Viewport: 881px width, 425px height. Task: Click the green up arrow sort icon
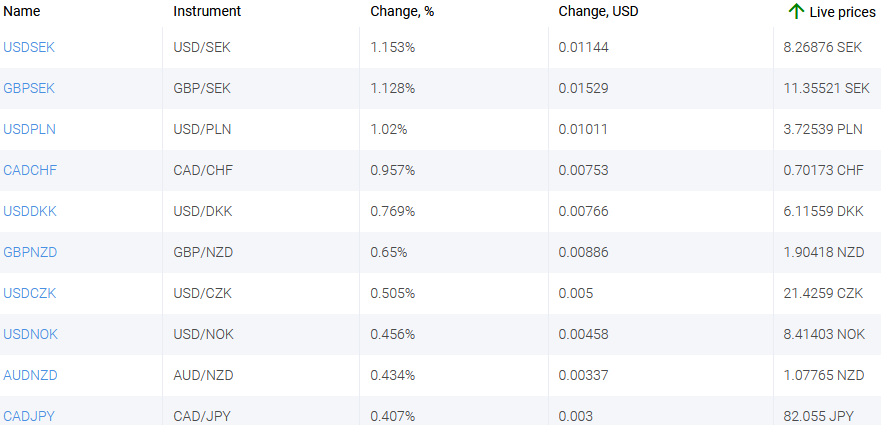[x=796, y=11]
